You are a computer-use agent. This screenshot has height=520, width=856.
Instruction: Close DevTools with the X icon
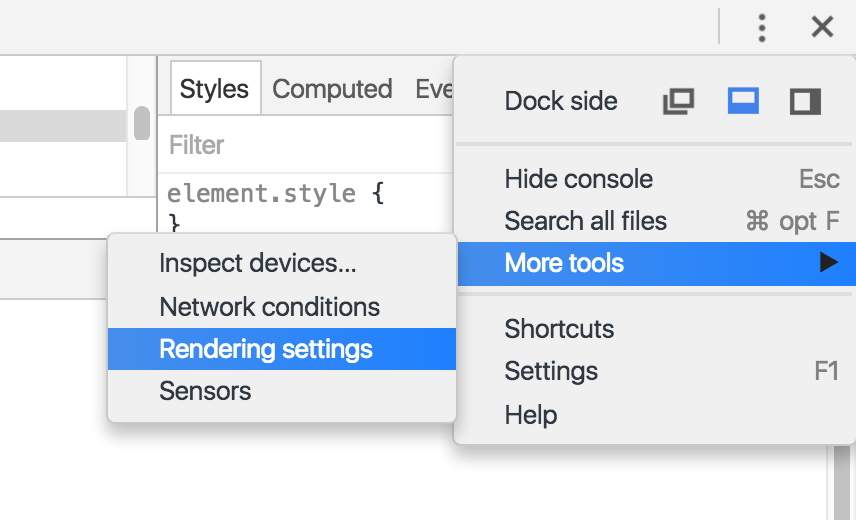pyautogui.click(x=822, y=27)
